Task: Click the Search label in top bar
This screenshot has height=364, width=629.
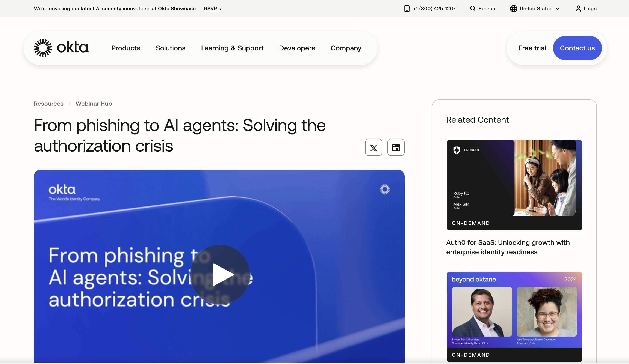Action: coord(487,9)
